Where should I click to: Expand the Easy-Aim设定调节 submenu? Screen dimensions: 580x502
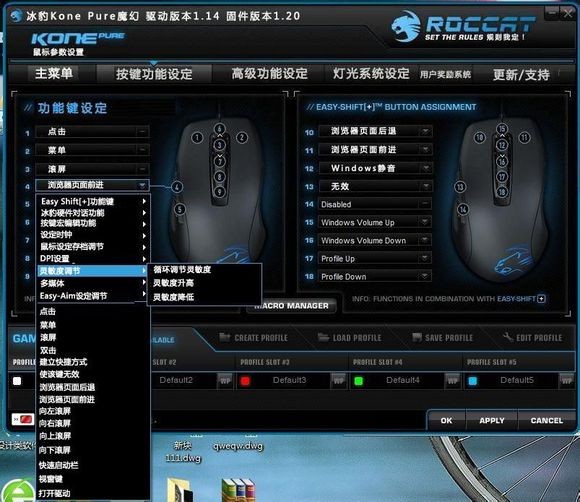pyautogui.click(x=93, y=296)
